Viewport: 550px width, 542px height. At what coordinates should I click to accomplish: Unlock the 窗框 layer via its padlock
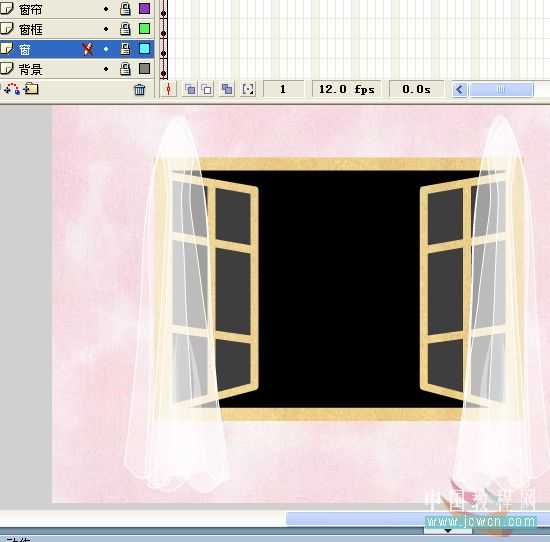click(125, 29)
